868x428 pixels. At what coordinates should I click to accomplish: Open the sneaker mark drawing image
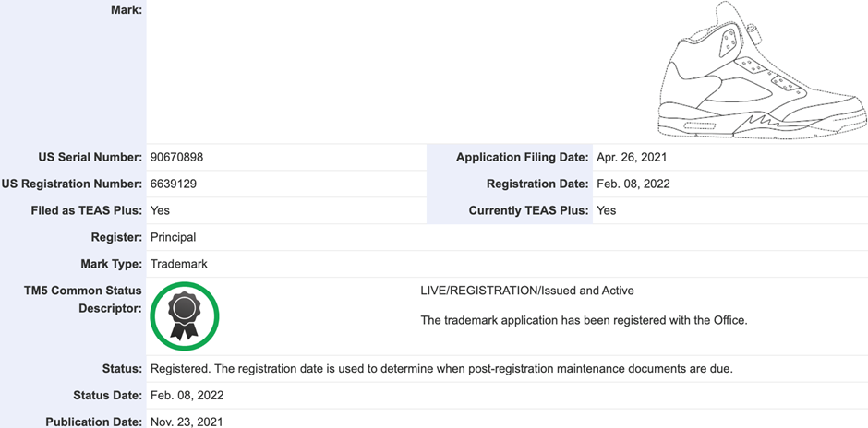[x=762, y=70]
